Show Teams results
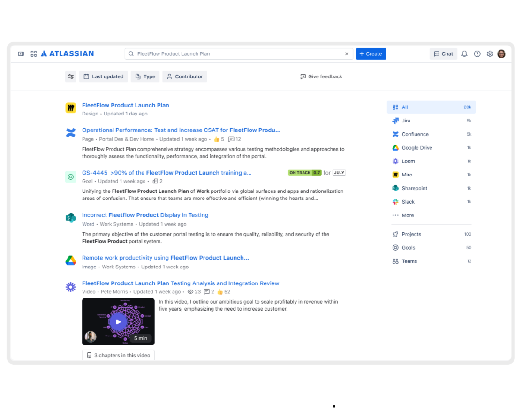 point(431,261)
